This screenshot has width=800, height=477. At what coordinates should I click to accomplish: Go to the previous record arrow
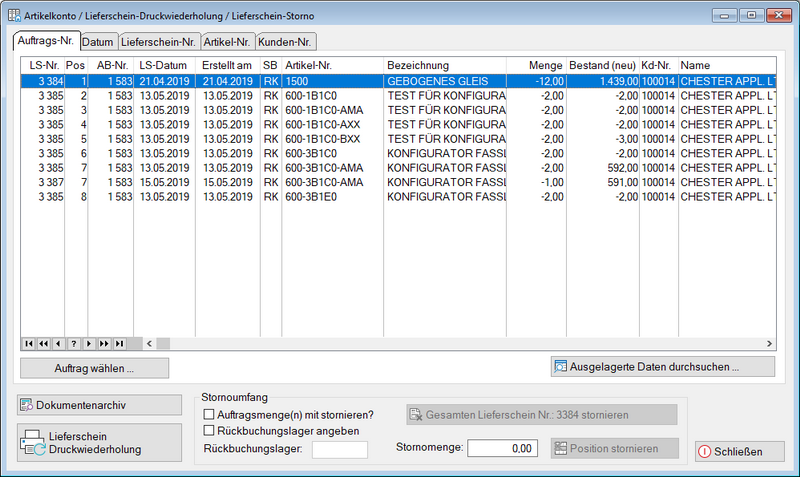pos(58,344)
